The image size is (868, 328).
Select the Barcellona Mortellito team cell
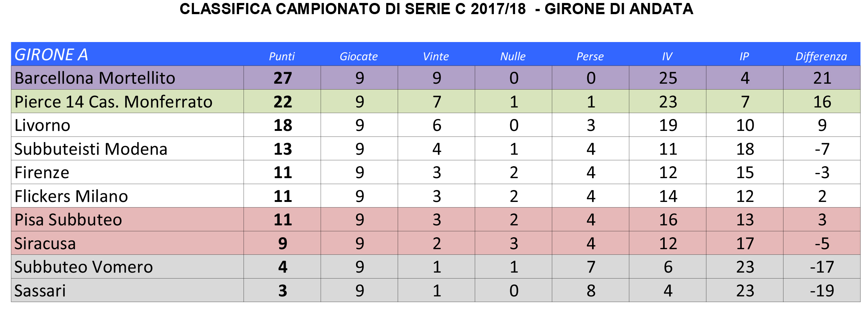tap(95, 78)
